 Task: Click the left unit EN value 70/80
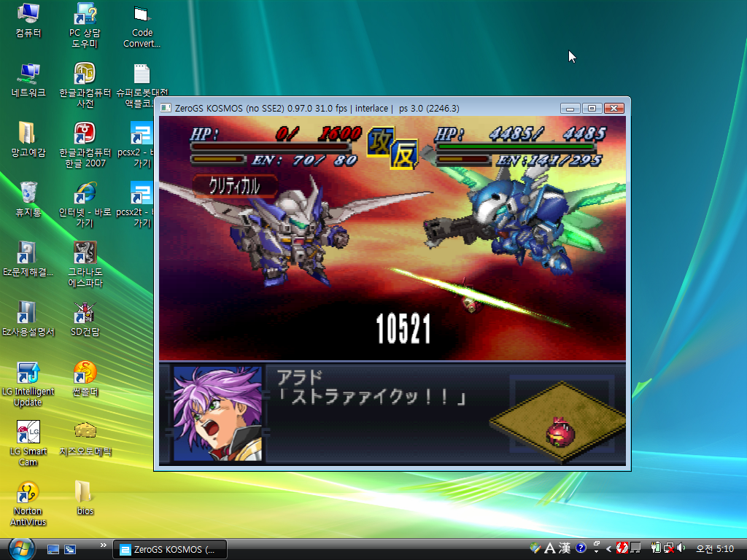click(x=325, y=160)
